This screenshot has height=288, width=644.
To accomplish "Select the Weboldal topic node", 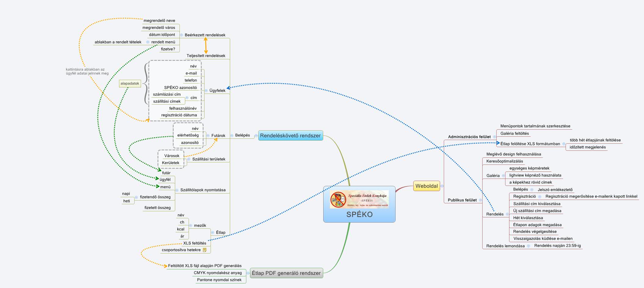I will pyautogui.click(x=427, y=186).
